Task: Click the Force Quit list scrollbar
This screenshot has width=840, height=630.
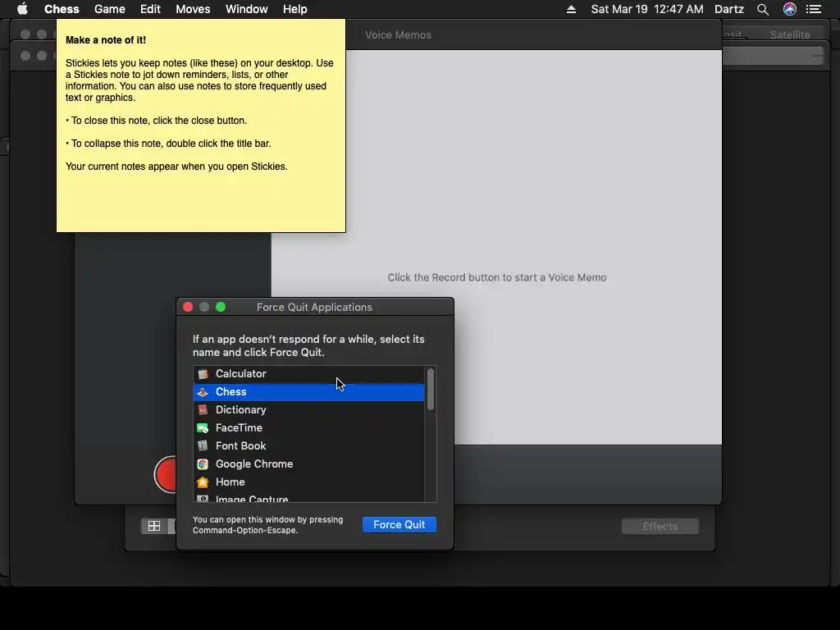Action: (430, 390)
